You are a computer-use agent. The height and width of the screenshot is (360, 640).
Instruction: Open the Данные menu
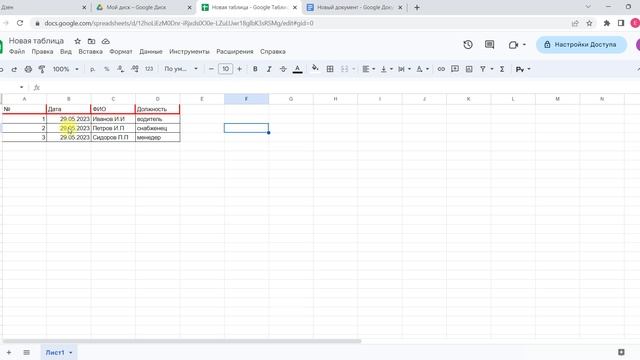click(x=151, y=51)
